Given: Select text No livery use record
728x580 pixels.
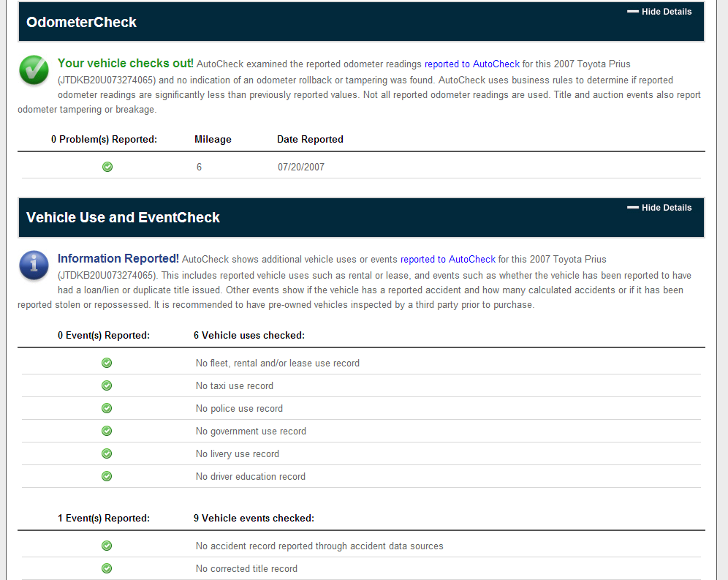Looking at the screenshot, I should 238,454.
